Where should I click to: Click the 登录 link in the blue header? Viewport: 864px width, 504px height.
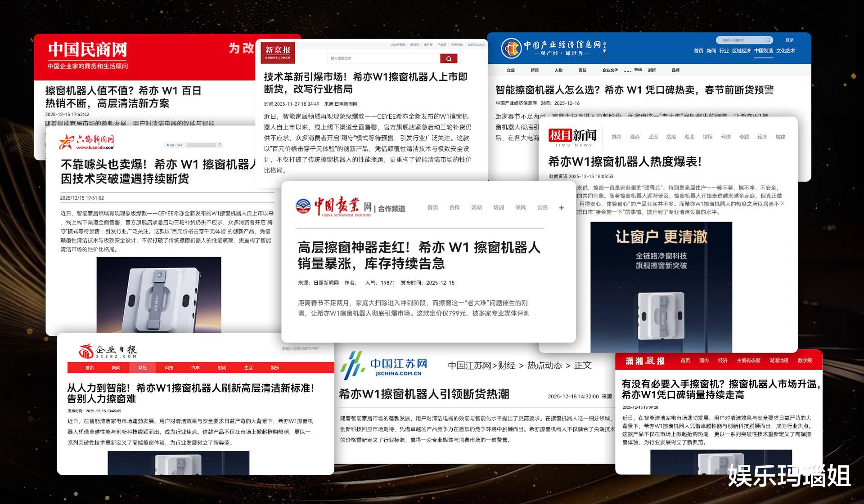pyautogui.click(x=789, y=40)
